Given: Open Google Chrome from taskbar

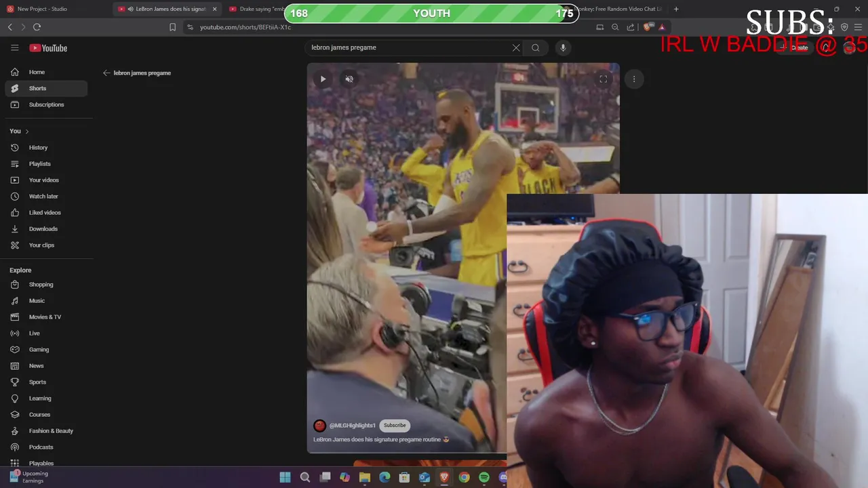Looking at the screenshot, I should pyautogui.click(x=464, y=477).
